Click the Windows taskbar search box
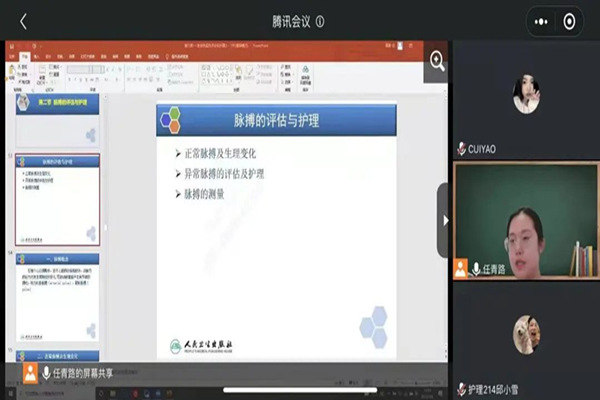The height and width of the screenshot is (400, 600). click(x=57, y=393)
